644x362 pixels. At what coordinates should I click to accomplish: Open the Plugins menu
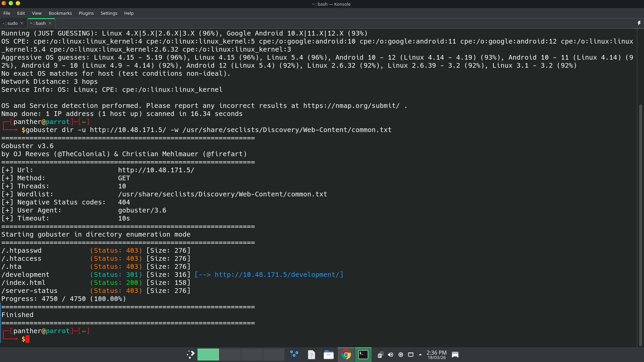tap(86, 13)
